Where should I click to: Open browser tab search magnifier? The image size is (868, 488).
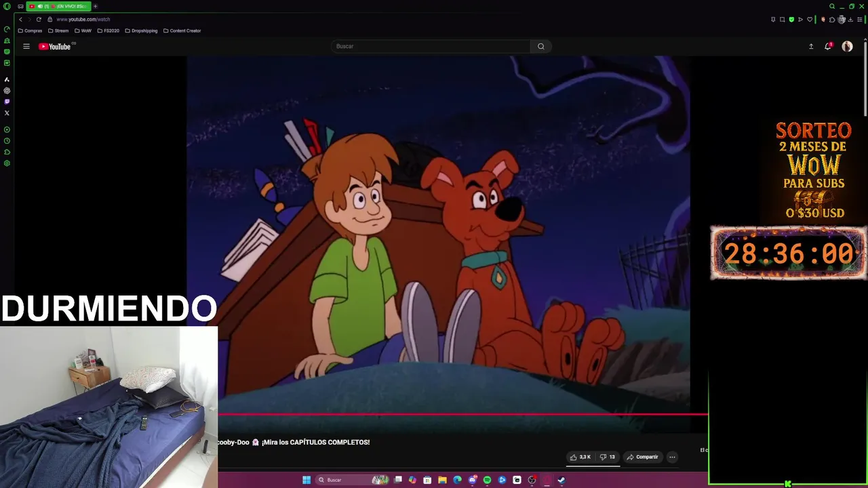point(832,6)
